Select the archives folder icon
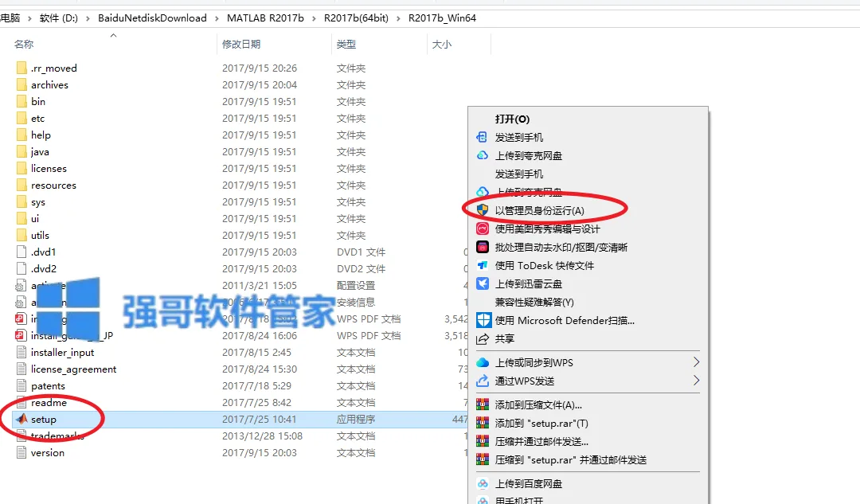Viewport: 860px width, 504px height. [21, 84]
